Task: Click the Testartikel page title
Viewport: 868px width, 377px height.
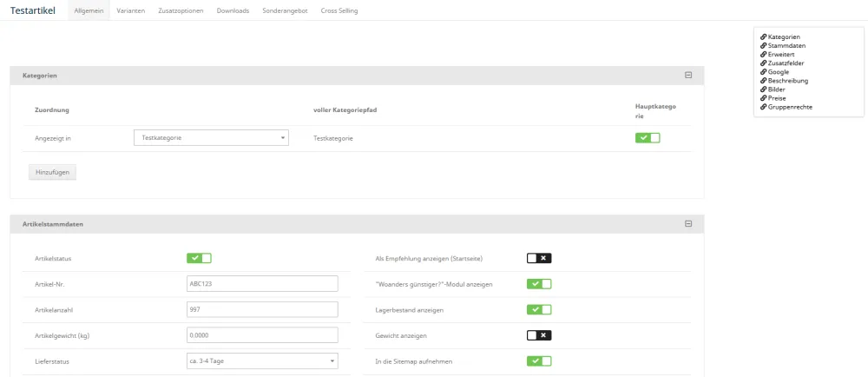Action: coord(33,10)
